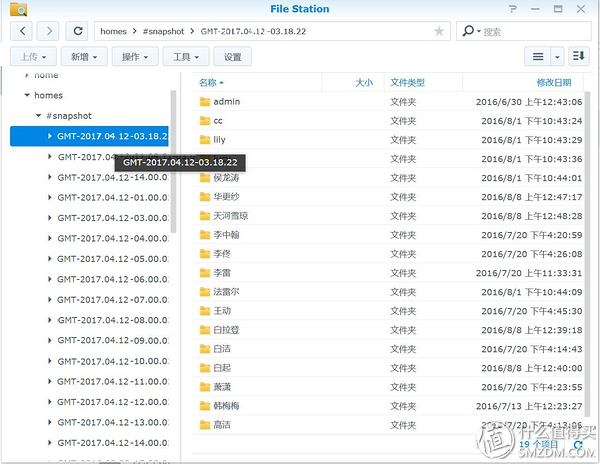Open the 上传 upload dropdown
Viewport: 600px width, 464px height.
(33, 57)
